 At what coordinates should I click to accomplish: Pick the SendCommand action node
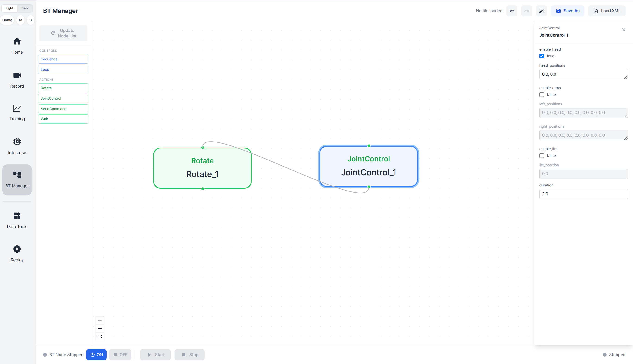63,109
